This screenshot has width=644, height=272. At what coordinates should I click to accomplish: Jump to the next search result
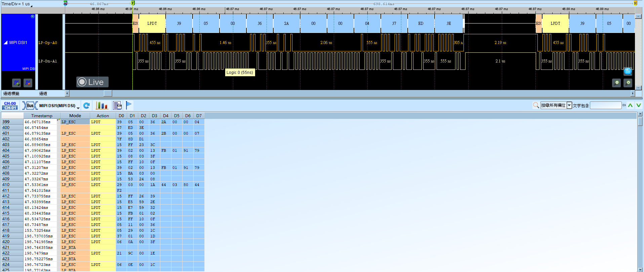coord(639,105)
